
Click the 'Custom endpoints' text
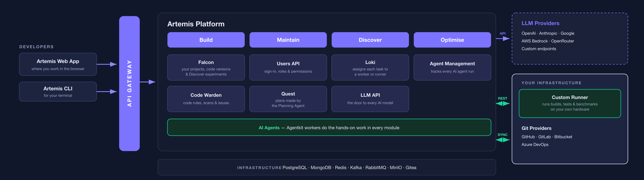coord(539,49)
